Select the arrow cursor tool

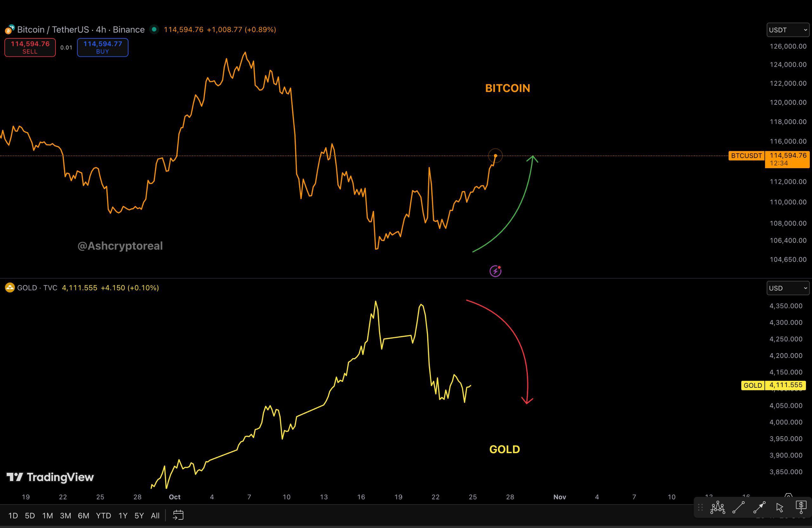tap(780, 508)
